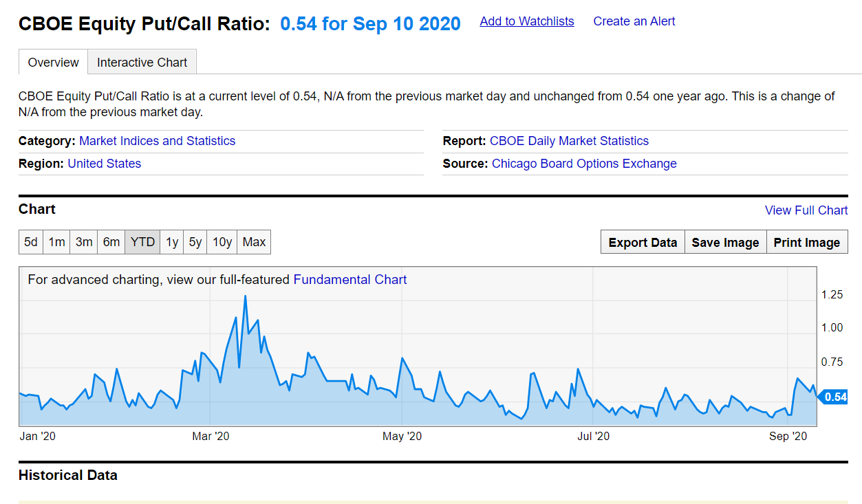
Task: Click the 1.25 y-axis value
Action: click(x=832, y=295)
